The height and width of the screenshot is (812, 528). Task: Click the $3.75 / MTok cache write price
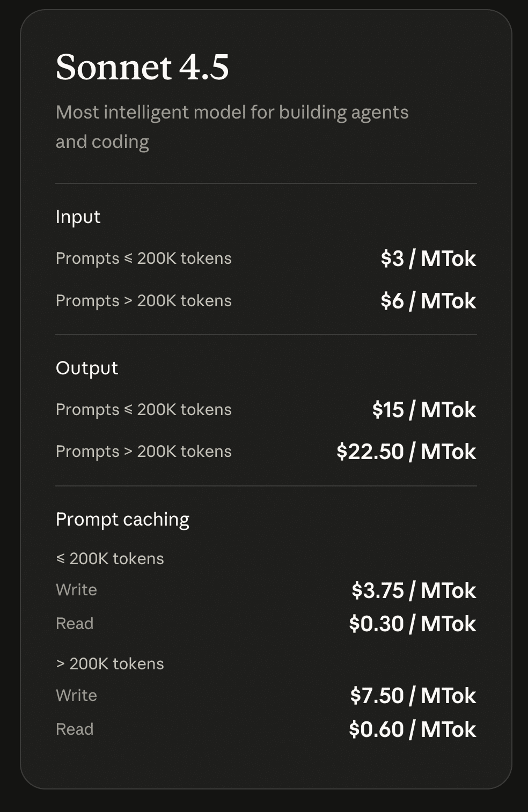click(x=413, y=590)
